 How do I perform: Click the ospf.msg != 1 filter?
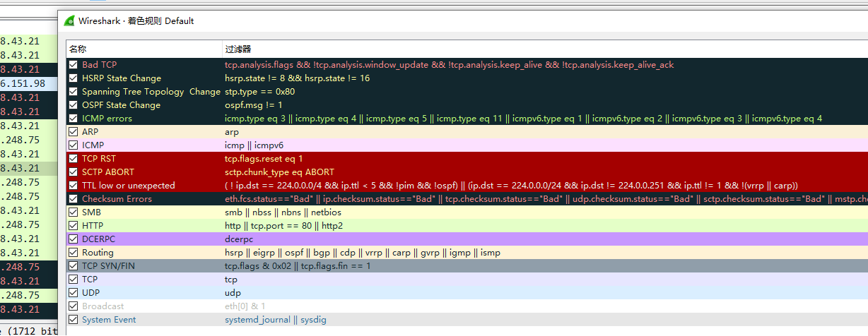point(254,105)
